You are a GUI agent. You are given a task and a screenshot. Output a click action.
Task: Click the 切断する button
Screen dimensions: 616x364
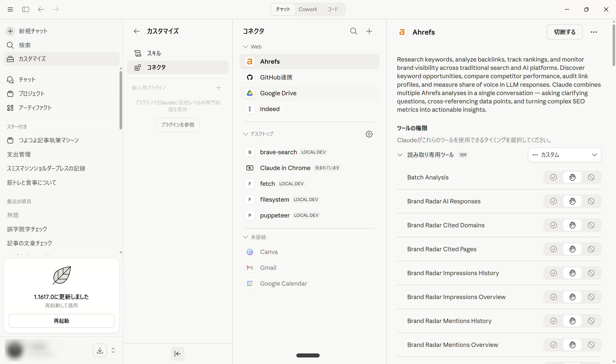[x=564, y=32]
